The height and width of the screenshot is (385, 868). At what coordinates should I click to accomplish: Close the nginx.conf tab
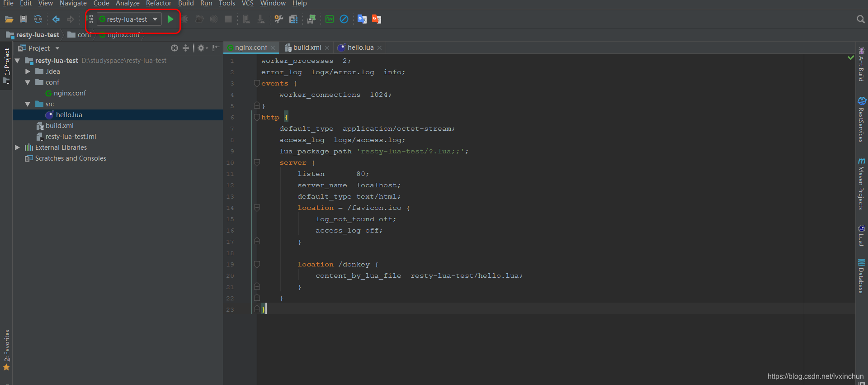pyautogui.click(x=273, y=48)
